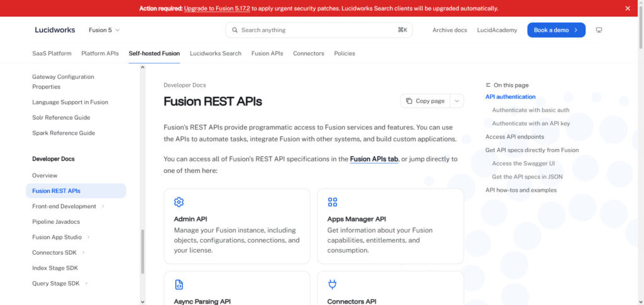Click the Copy page button
Viewport: 644px width, 305px height.
[x=425, y=101]
